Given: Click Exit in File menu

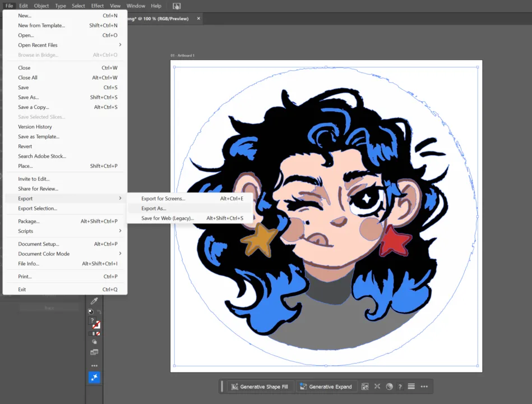Looking at the screenshot, I should 65,289.
